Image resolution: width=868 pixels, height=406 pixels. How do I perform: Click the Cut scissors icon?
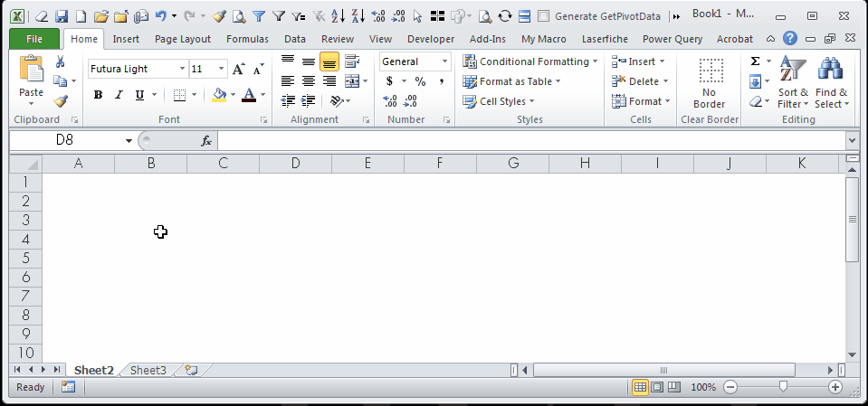(x=60, y=61)
